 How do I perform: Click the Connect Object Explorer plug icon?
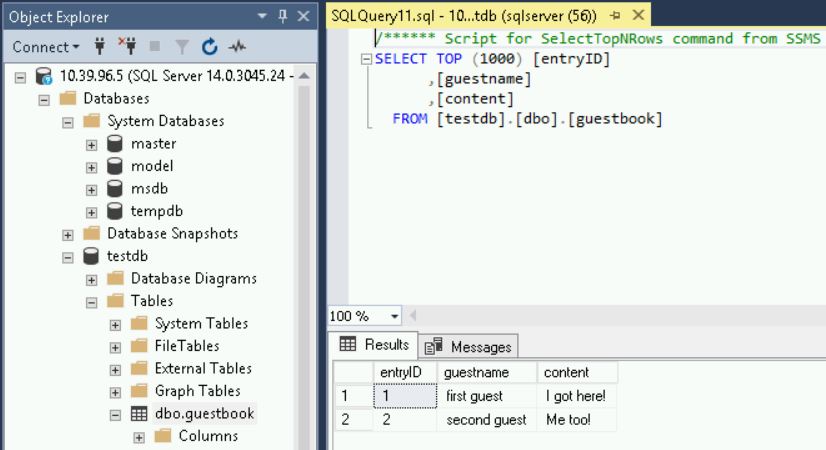pyautogui.click(x=100, y=47)
